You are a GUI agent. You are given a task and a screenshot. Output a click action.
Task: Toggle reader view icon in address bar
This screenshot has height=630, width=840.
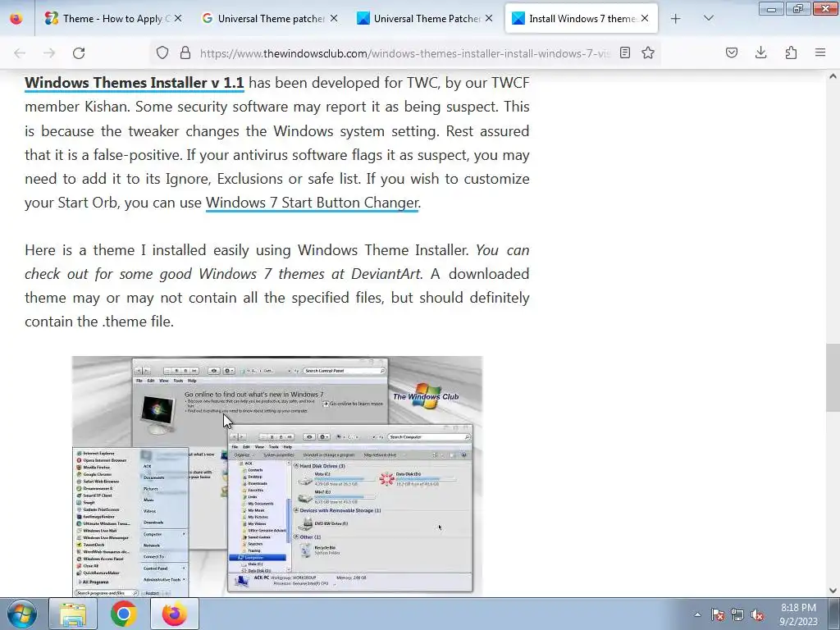[x=624, y=52]
